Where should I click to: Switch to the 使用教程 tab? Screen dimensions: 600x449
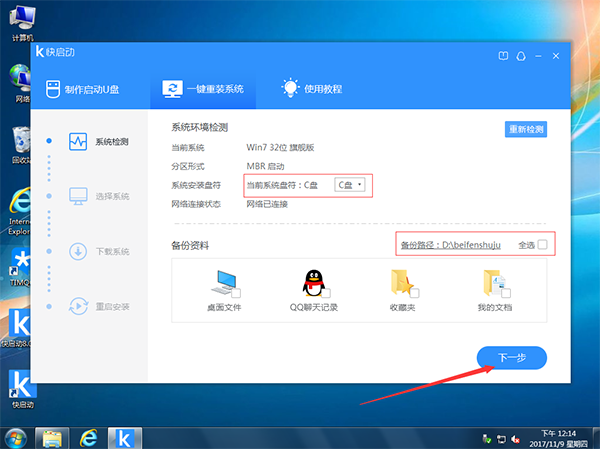[x=312, y=89]
